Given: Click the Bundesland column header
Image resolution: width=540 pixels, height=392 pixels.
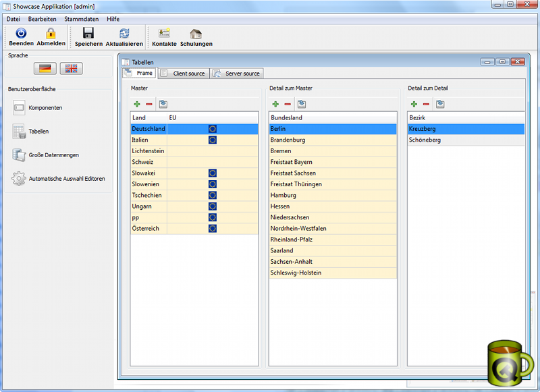Looking at the screenshot, I should (333, 117).
